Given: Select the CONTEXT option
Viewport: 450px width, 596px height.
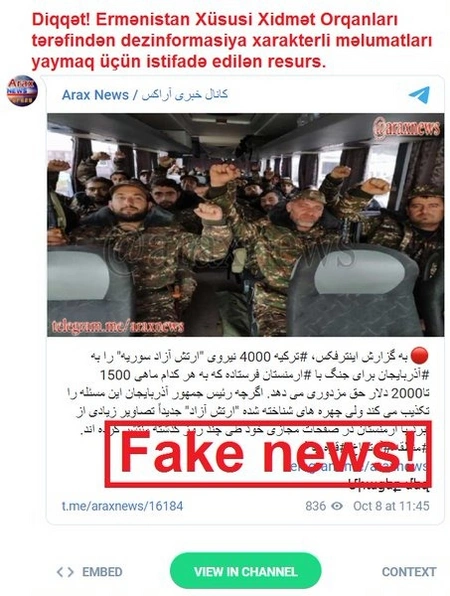Looking at the screenshot, I should pyautogui.click(x=409, y=572).
